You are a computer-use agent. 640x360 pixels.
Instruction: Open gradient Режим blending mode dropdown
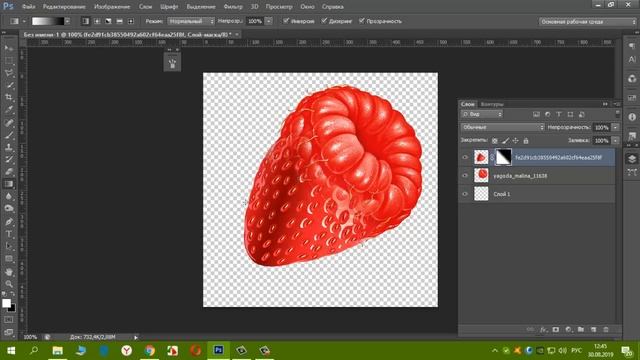[191, 21]
